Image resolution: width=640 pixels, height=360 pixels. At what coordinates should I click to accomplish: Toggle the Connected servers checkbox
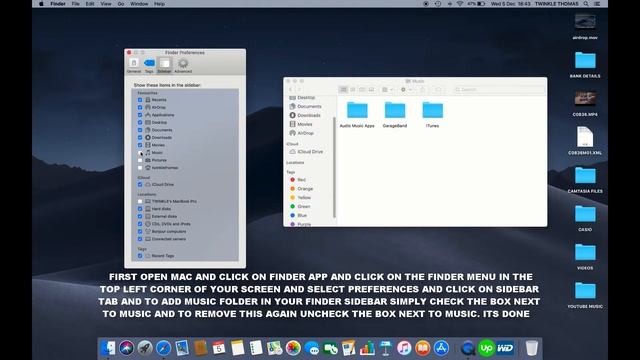tap(140, 239)
